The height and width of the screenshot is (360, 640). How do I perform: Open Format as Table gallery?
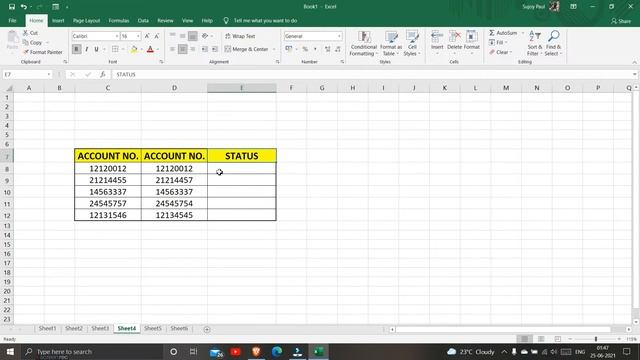pyautogui.click(x=391, y=43)
